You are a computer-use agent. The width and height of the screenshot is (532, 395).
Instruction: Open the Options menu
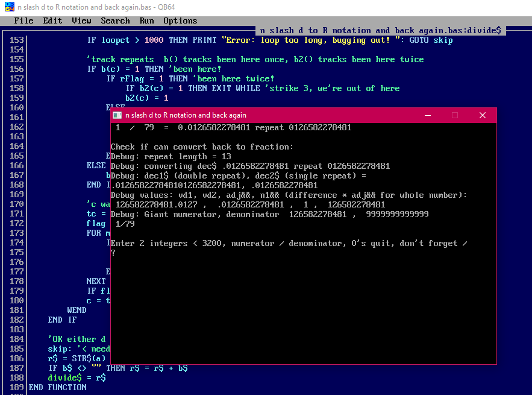[x=180, y=21]
